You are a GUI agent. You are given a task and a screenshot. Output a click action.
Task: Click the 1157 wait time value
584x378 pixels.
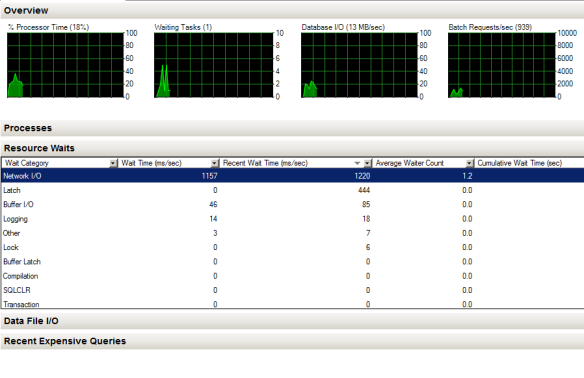pos(209,176)
